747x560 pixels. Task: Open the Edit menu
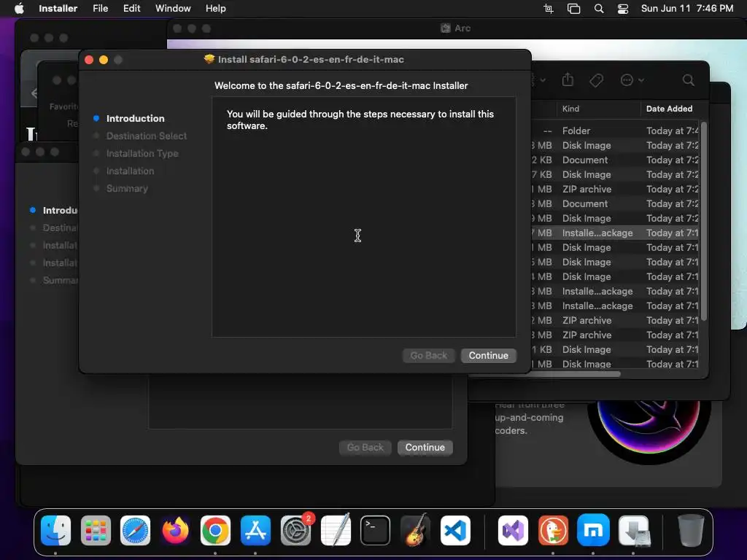(131, 8)
